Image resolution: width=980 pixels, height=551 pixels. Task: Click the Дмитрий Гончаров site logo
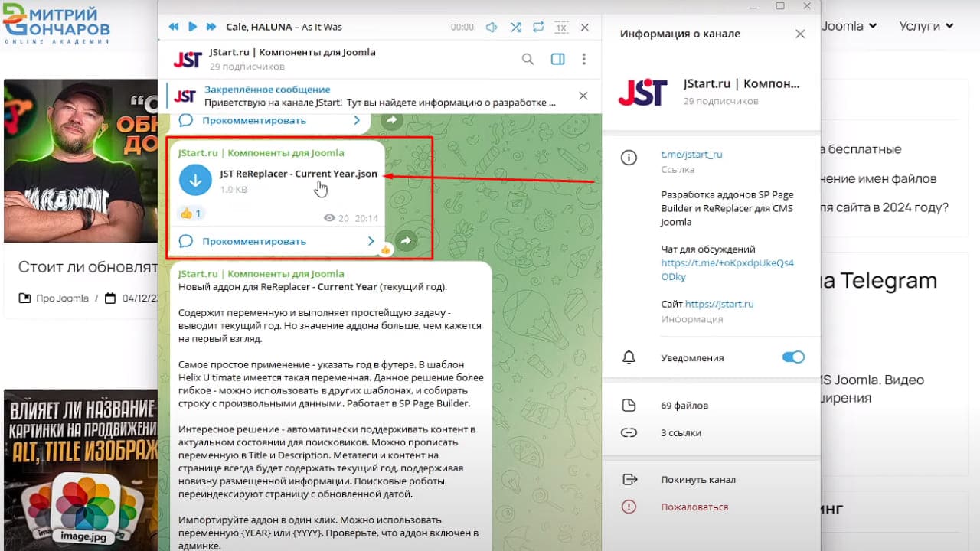57,23
